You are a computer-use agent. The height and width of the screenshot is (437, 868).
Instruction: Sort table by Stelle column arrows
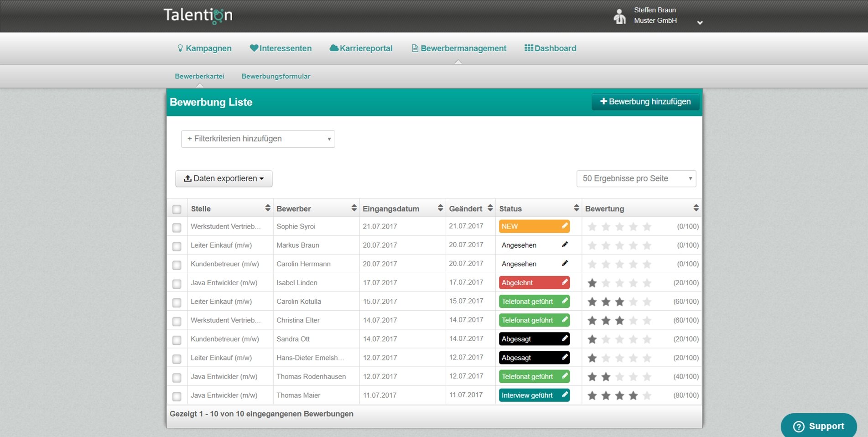tap(268, 208)
